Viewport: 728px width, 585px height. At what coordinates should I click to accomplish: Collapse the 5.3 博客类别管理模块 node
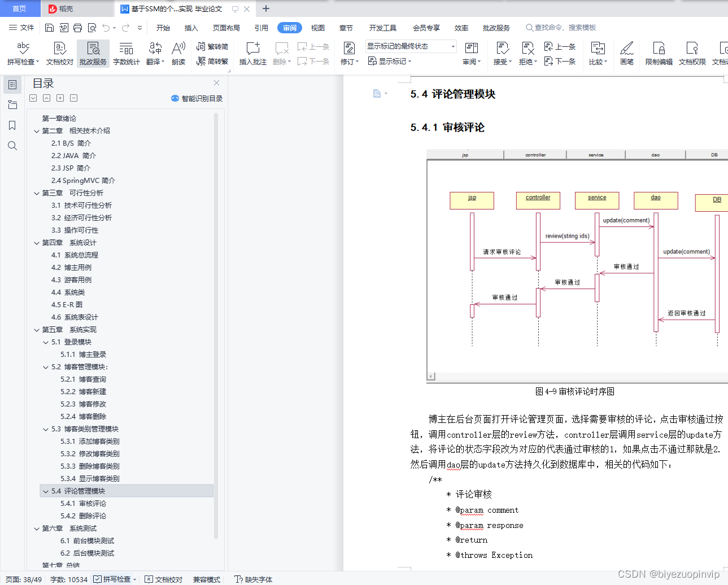pos(46,429)
